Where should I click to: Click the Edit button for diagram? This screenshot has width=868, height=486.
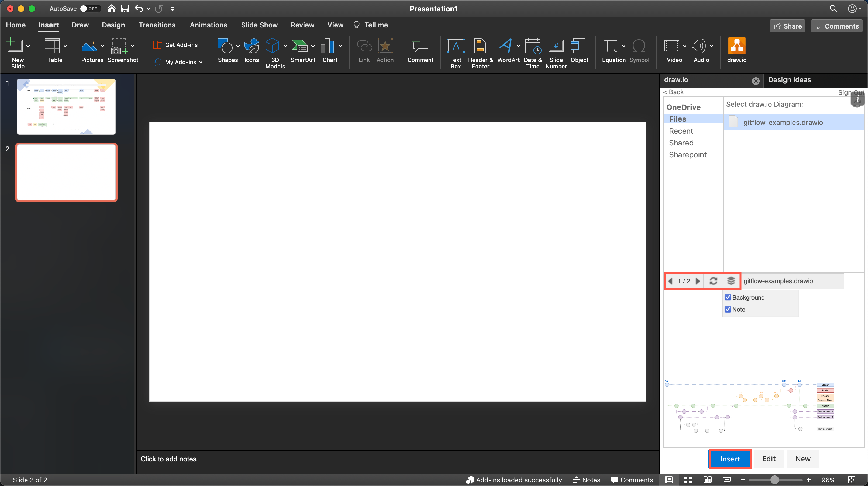pyautogui.click(x=769, y=459)
